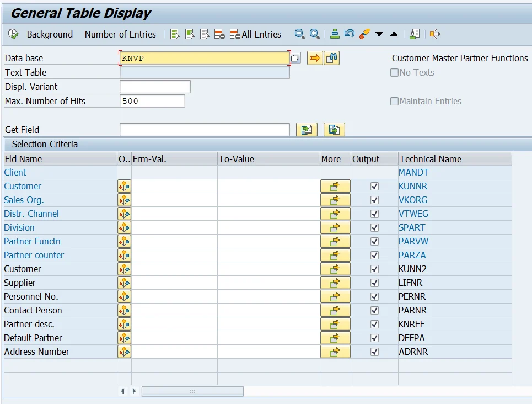Toggle Output checkbox for KUNNR row
Viewport: 532px width, 404px height.
374,186
